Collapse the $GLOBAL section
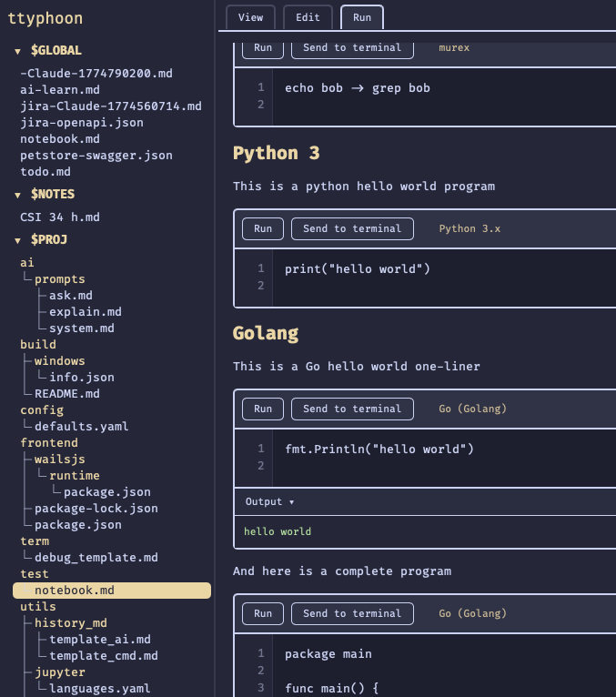616x697 pixels. [x=17, y=52]
